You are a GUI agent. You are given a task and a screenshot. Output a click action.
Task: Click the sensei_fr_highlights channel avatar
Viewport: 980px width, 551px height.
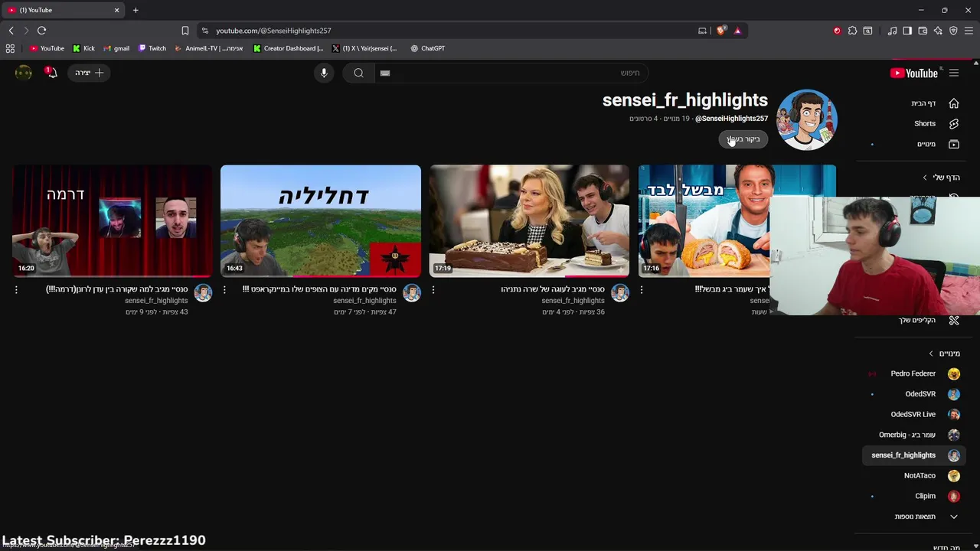point(806,119)
